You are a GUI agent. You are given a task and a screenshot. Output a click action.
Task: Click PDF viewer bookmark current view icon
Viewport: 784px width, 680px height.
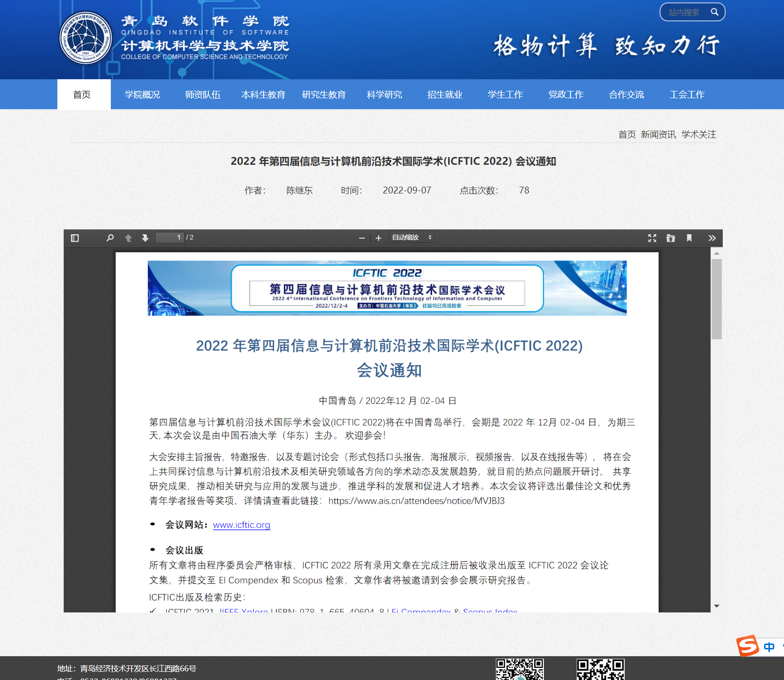pos(689,238)
